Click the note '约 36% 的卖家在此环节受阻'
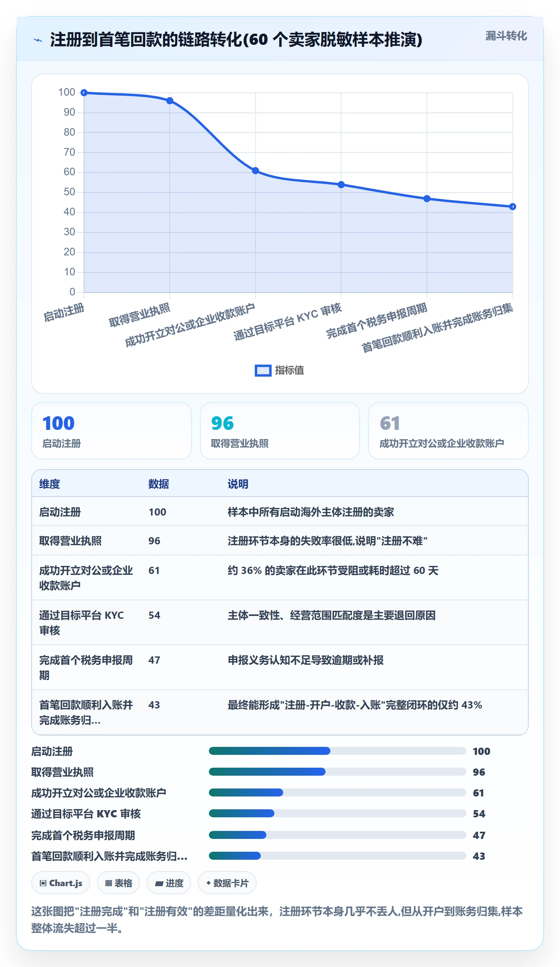This screenshot has width=560, height=967. click(x=333, y=570)
